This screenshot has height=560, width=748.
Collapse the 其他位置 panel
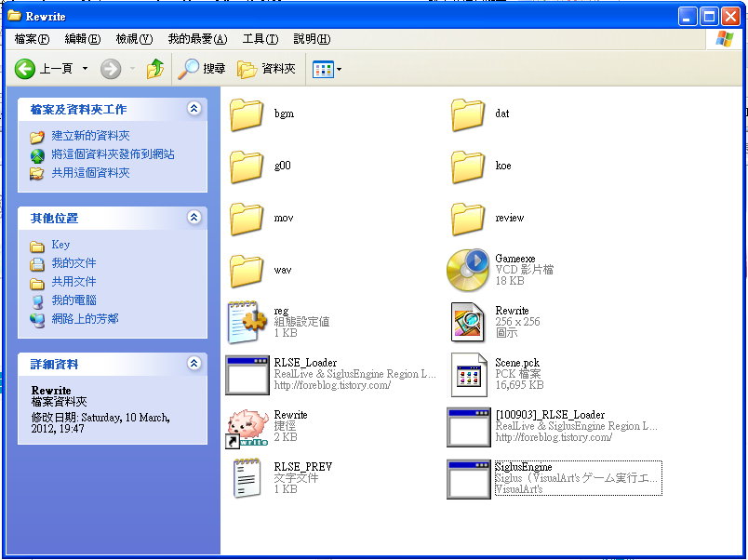click(194, 218)
